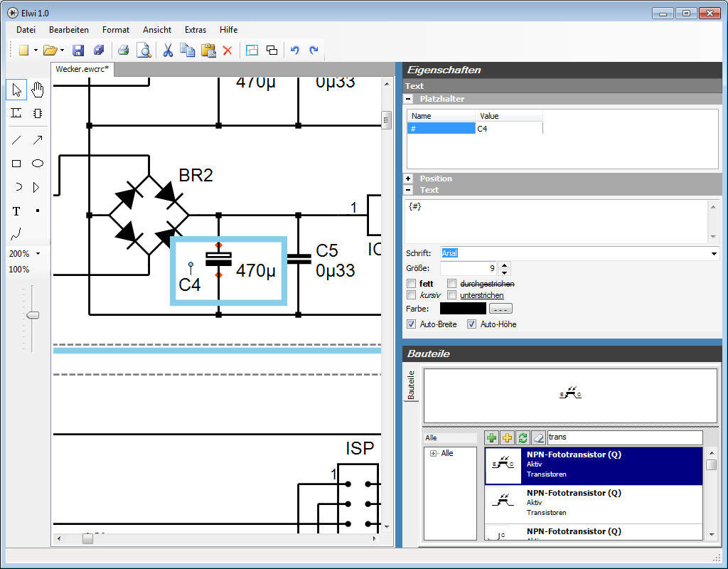This screenshot has height=569, width=728.
Task: Clear search with eraser icon
Action: [538, 437]
